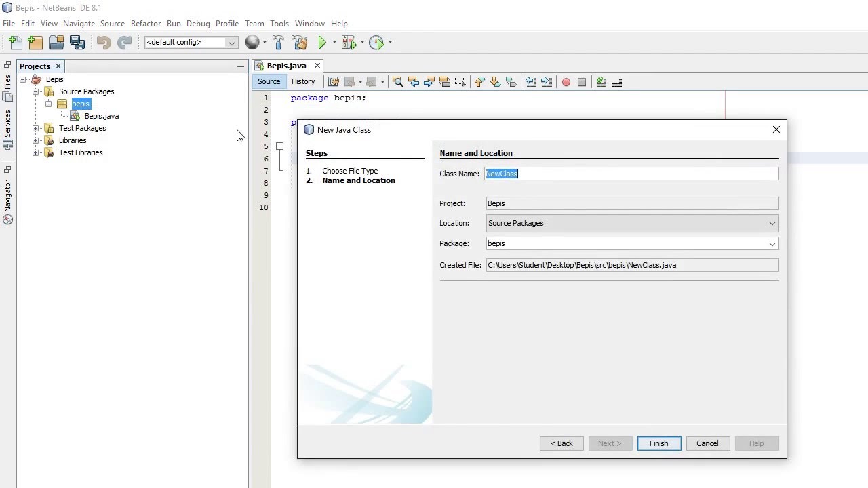This screenshot has width=868, height=488.
Task: Close the Projects panel tab
Action: 58,66
